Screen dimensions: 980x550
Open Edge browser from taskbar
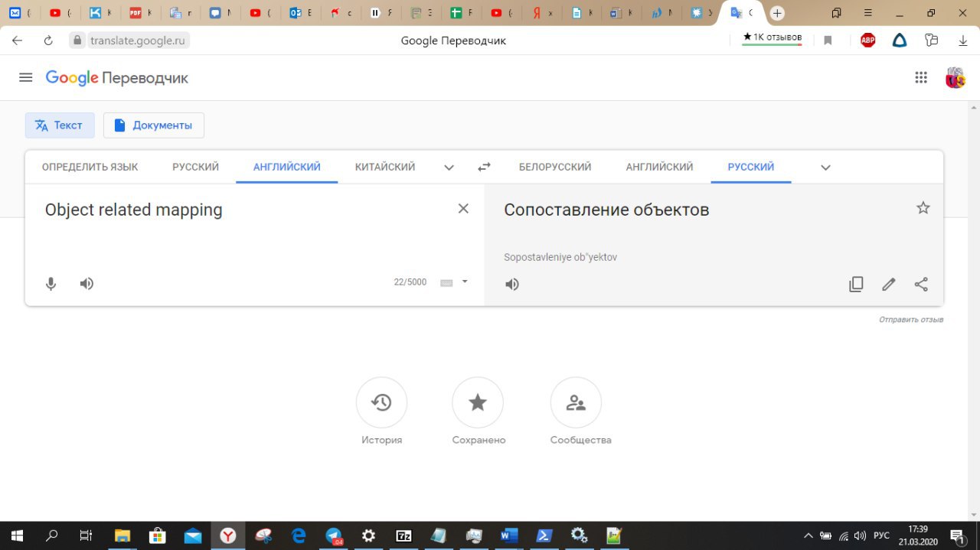pos(299,535)
